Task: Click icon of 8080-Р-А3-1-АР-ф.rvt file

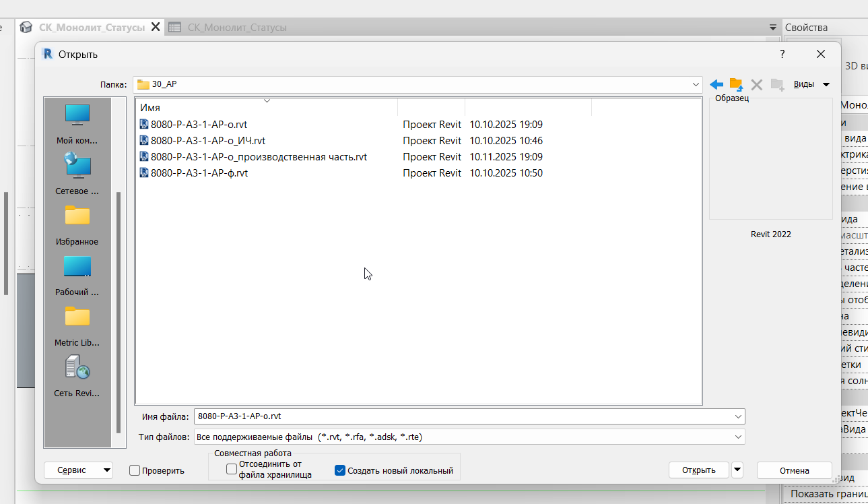Action: click(x=144, y=172)
